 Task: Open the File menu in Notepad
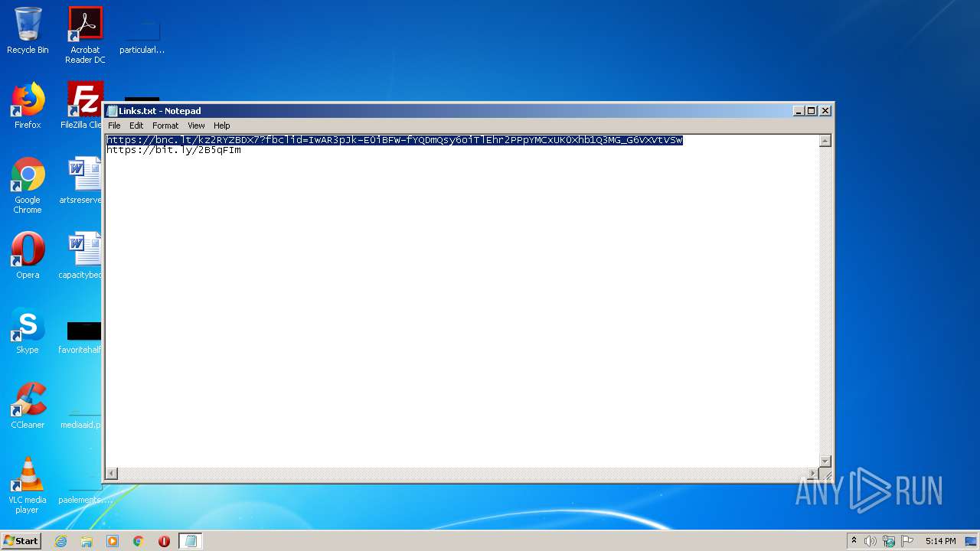tap(114, 126)
